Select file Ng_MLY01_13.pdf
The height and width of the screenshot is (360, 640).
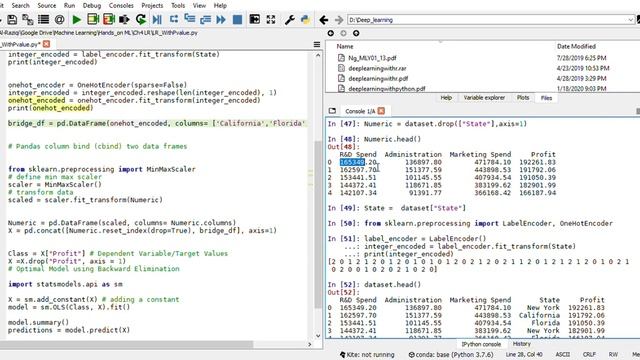pos(372,58)
